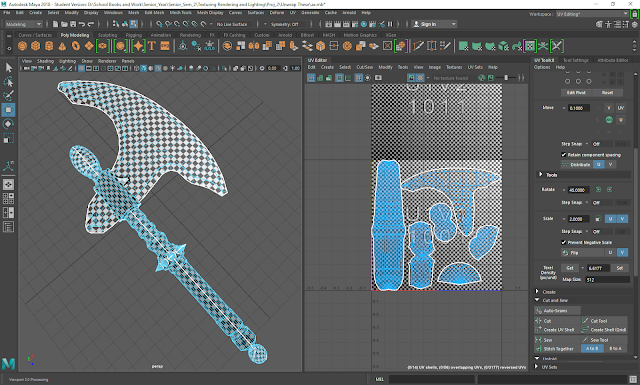Click the Redo arrow icon
Screen dimensions: 640x385
click(x=91, y=24)
